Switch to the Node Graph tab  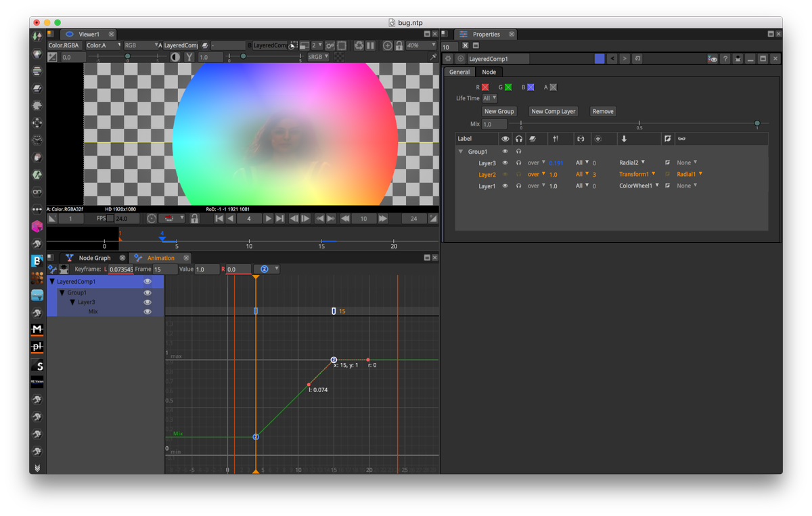93,257
